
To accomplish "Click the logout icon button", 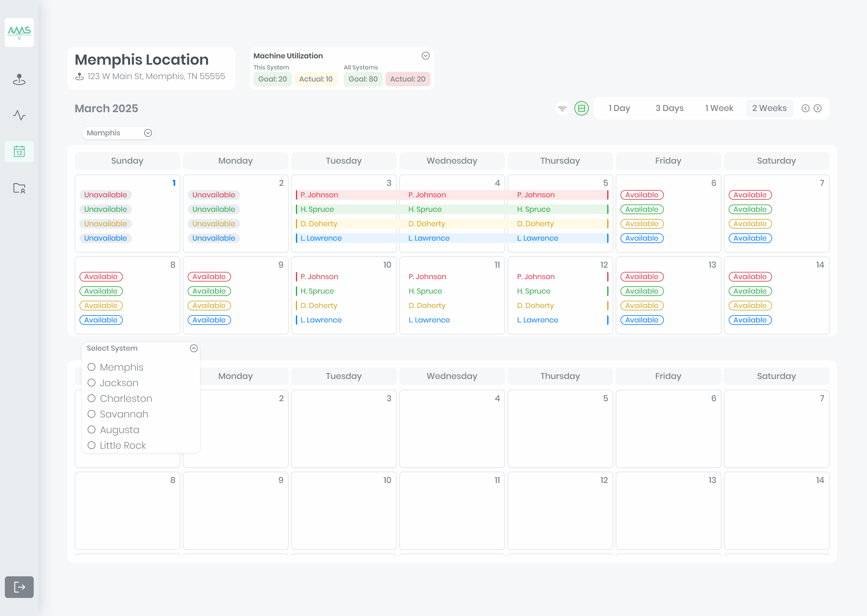I will pos(19,587).
